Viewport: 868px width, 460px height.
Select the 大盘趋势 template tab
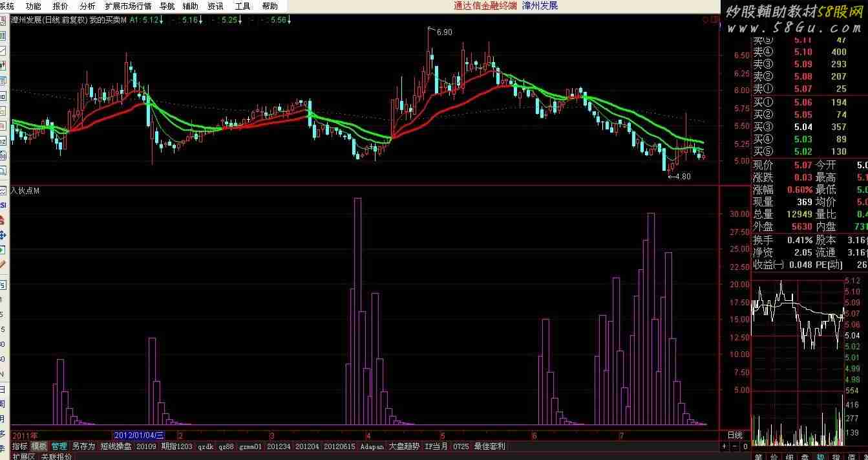pos(404,446)
